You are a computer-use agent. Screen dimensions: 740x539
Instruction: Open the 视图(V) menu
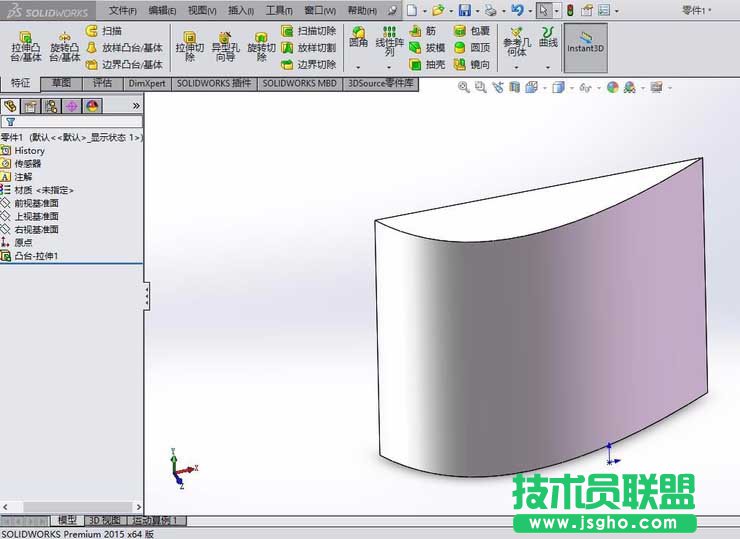(202, 10)
